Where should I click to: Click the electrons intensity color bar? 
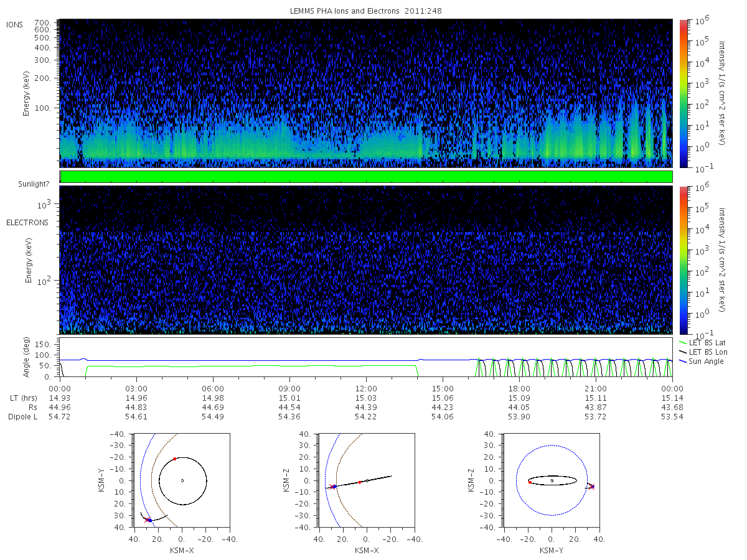point(684,259)
